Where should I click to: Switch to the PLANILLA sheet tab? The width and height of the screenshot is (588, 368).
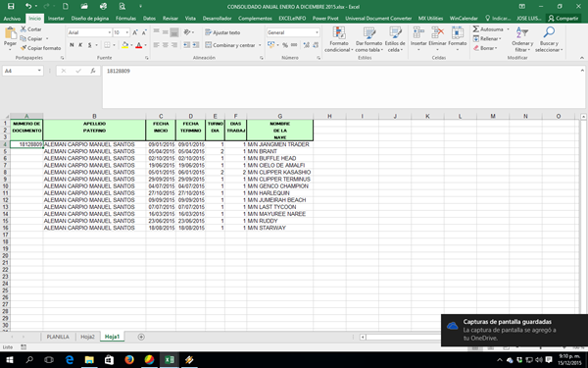click(58, 337)
